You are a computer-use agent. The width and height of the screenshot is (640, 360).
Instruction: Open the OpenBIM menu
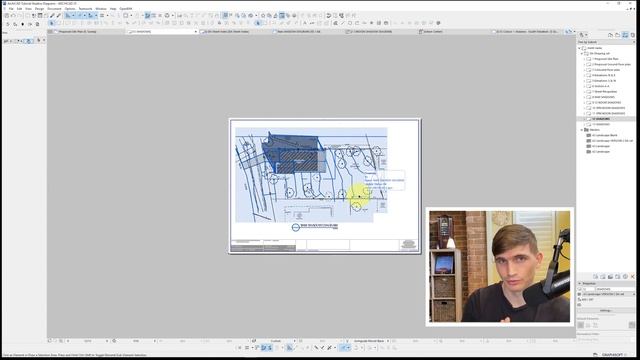click(126, 9)
